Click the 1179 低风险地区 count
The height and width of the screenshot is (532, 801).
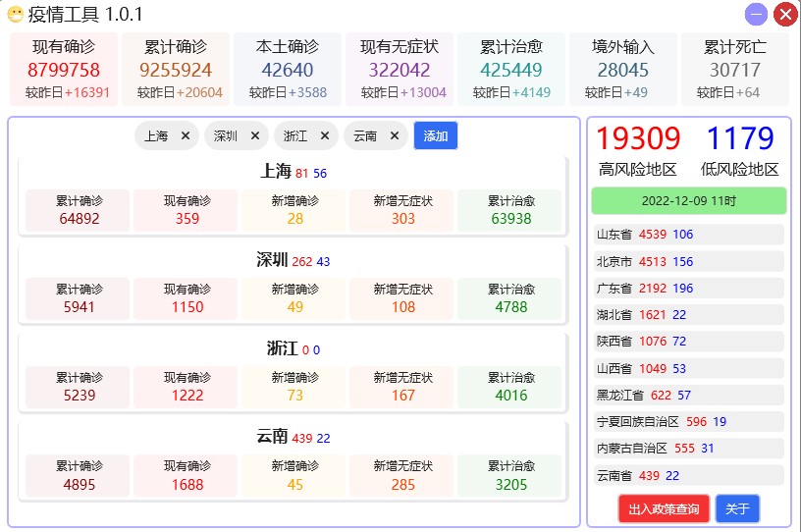click(x=740, y=138)
